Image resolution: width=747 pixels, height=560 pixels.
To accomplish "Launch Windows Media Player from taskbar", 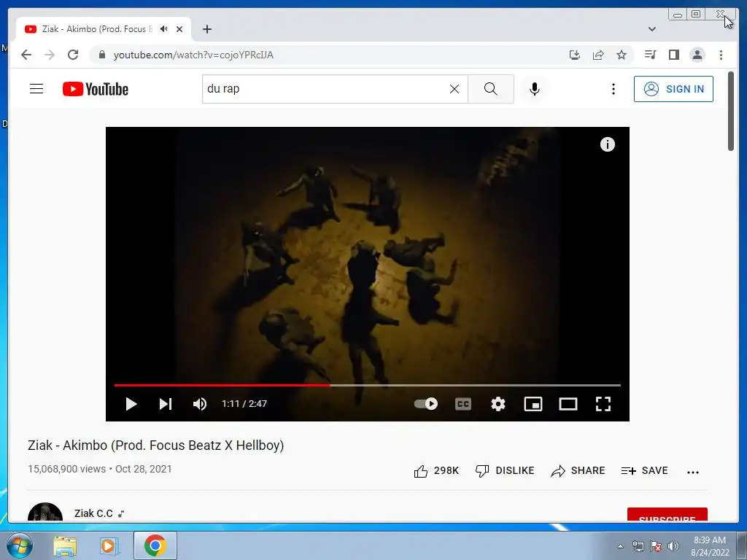I will [109, 545].
